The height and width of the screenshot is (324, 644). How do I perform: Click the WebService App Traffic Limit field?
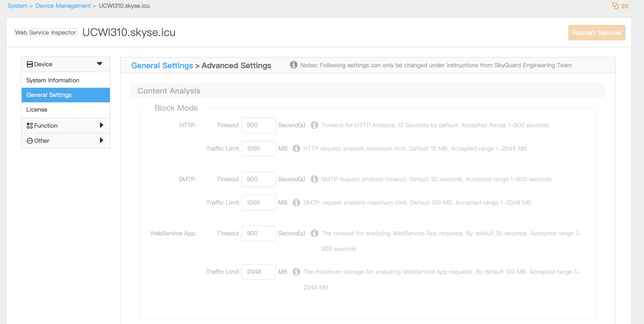tap(258, 272)
